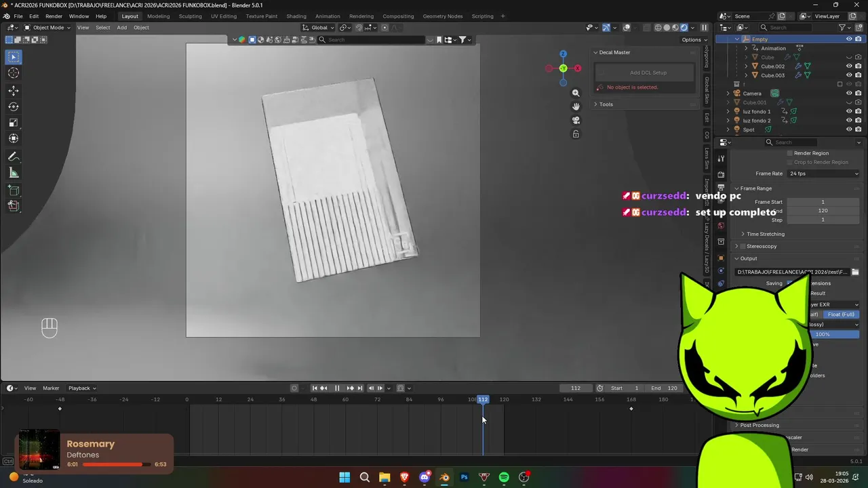The width and height of the screenshot is (868, 488).
Task: Jump to previous keyframe
Action: pos(324,388)
